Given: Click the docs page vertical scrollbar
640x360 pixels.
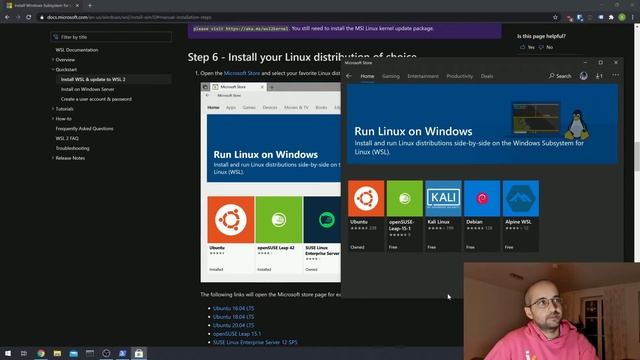Looking at the screenshot, I should tap(637, 157).
